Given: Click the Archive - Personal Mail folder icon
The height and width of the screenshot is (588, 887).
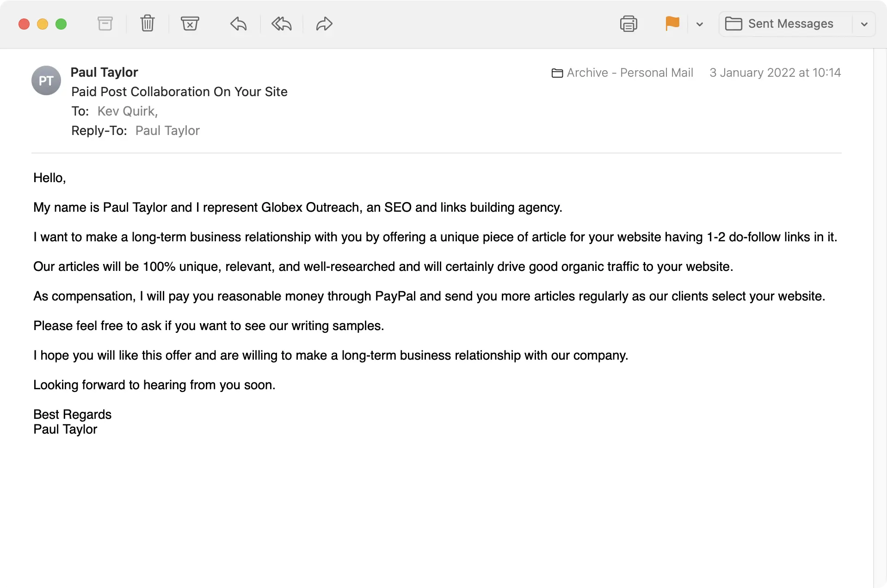Looking at the screenshot, I should click(557, 73).
